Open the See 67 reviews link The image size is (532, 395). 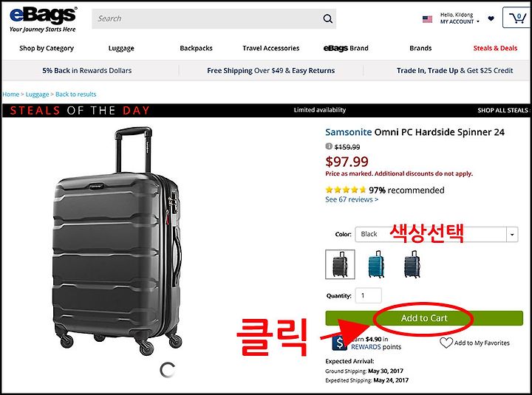[352, 199]
